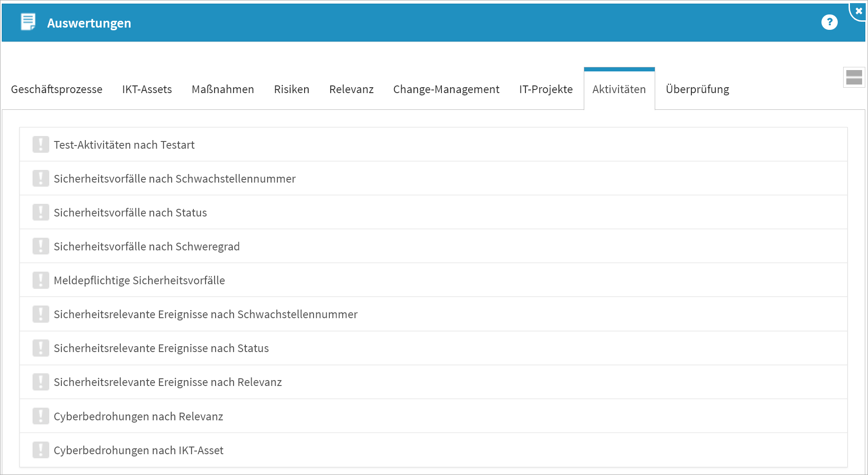Open Sicherheitsrelevante Ereignisse nach Schwachstellennummer report
The image size is (868, 475).
pyautogui.click(x=206, y=315)
